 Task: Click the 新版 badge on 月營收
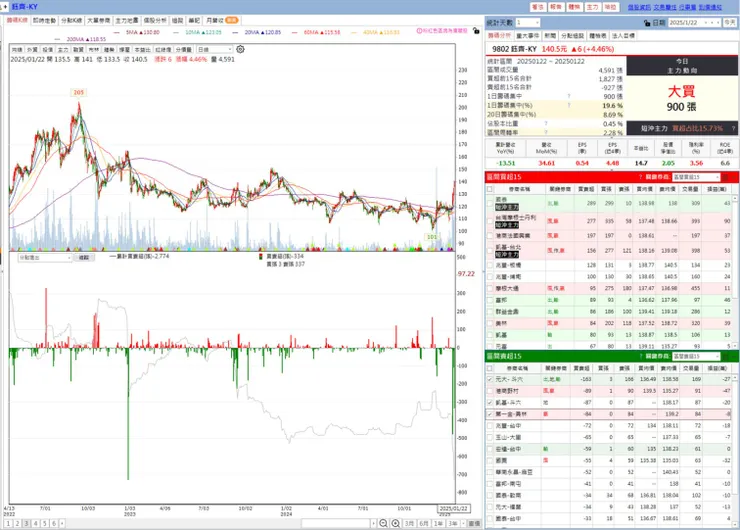tap(232, 20)
